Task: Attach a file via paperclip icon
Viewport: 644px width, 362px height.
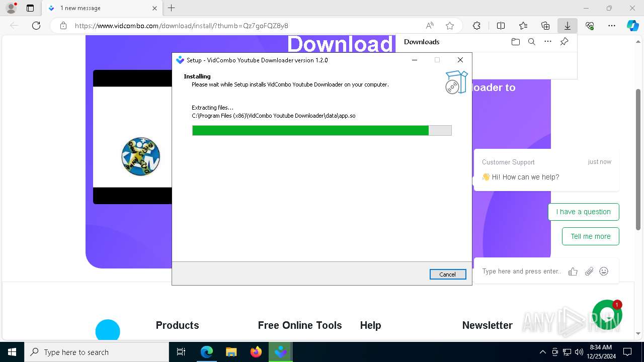Action: point(589,271)
